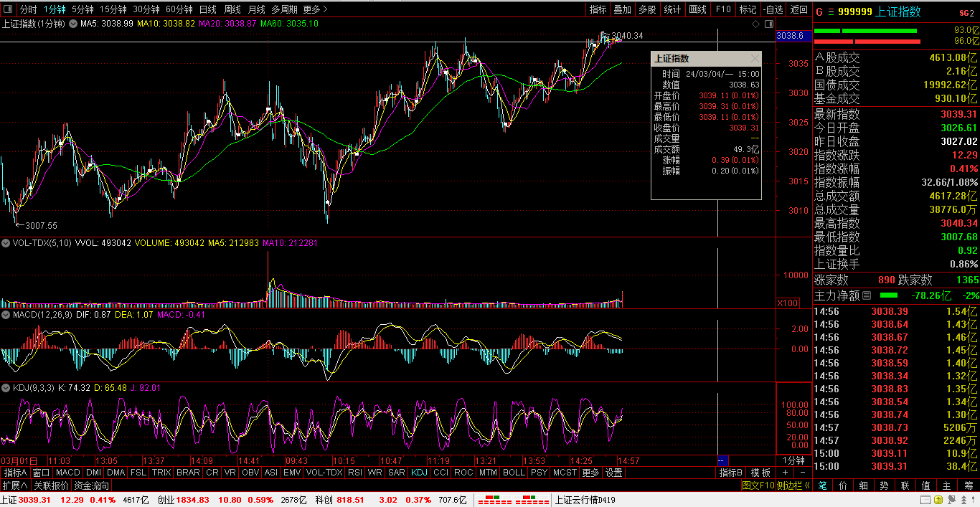Screen dimensions: 980x507
Task: Toggle the 侧边栏 sidebar
Action: coord(793,485)
